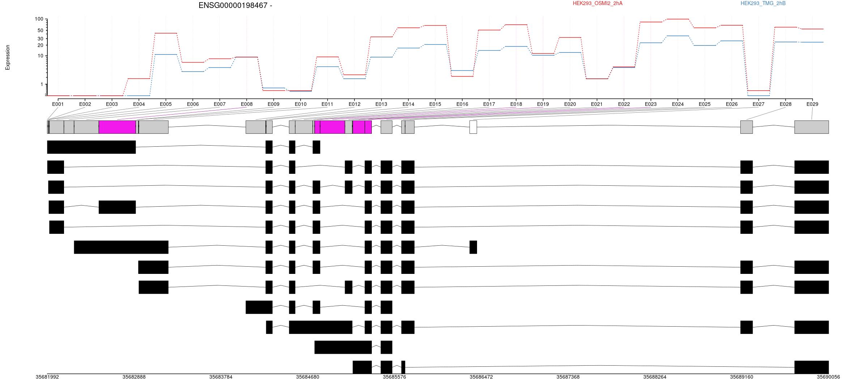Click genomic coordinate 35689160
This screenshot has height=383, width=868.
(742, 377)
